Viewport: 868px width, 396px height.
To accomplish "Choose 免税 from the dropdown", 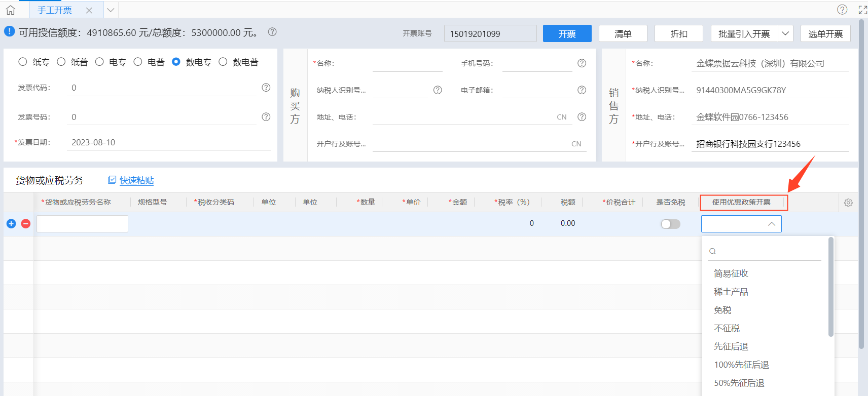I will point(722,310).
